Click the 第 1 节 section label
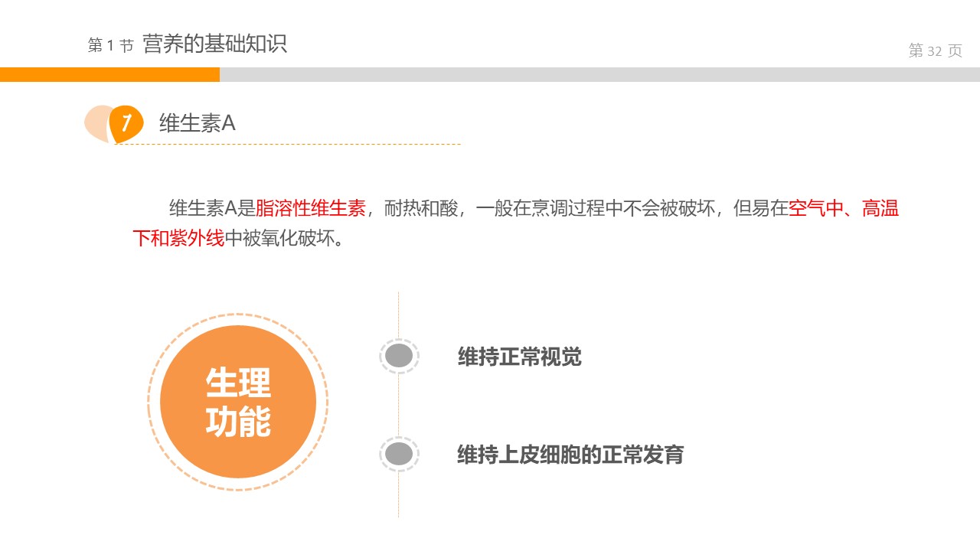Image resolution: width=980 pixels, height=551 pixels. pos(110,46)
